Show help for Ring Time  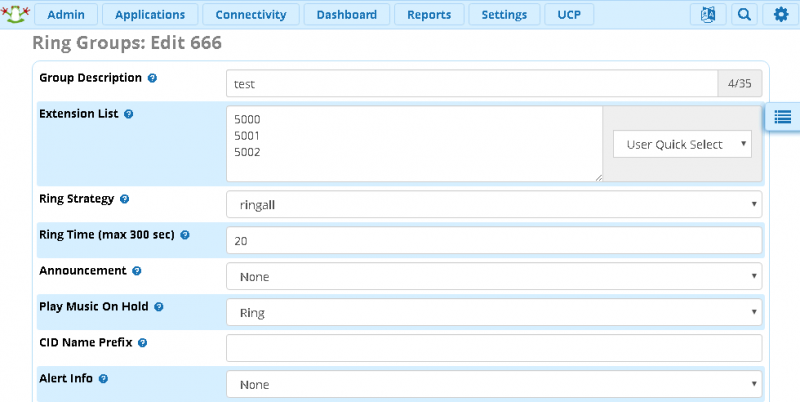(185, 235)
